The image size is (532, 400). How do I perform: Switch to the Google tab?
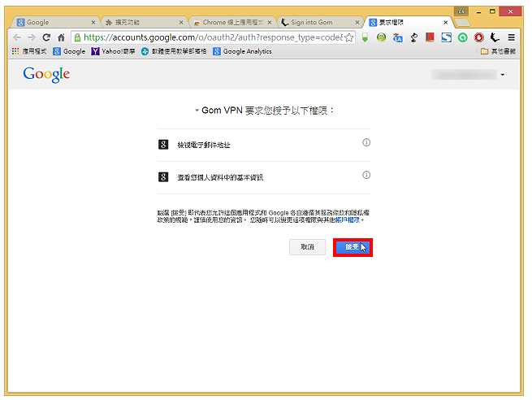(x=55, y=23)
